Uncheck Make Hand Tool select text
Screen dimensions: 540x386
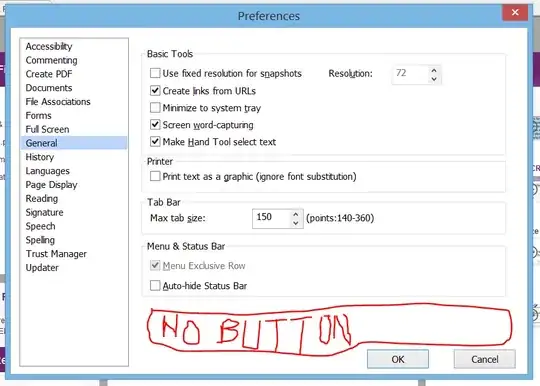tap(155, 141)
